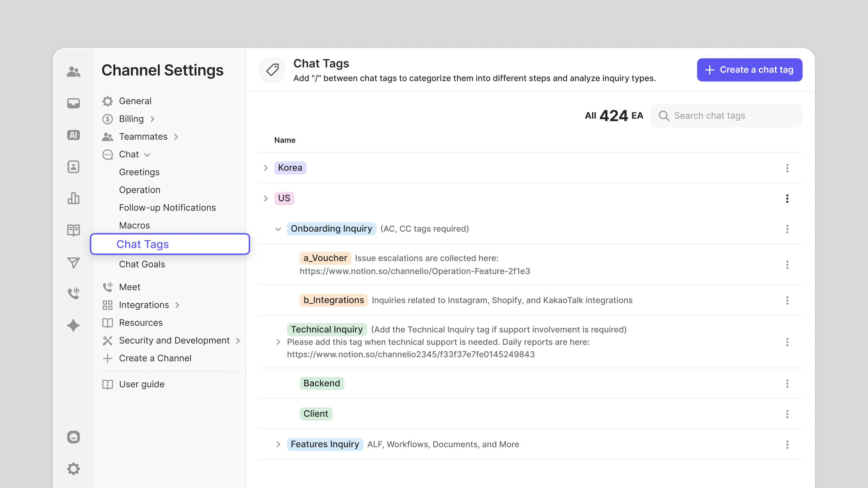The height and width of the screenshot is (488, 868).
Task: Open the phone call icon in rail
Action: click(73, 293)
